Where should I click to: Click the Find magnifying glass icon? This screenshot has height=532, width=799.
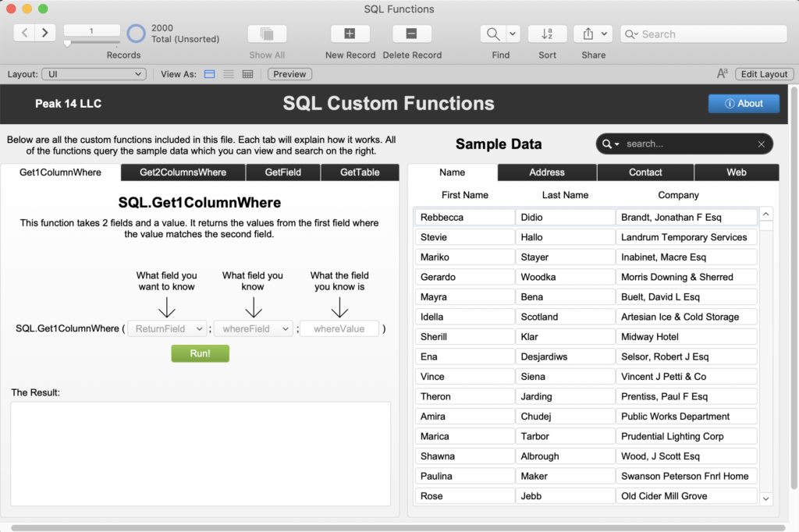point(493,34)
